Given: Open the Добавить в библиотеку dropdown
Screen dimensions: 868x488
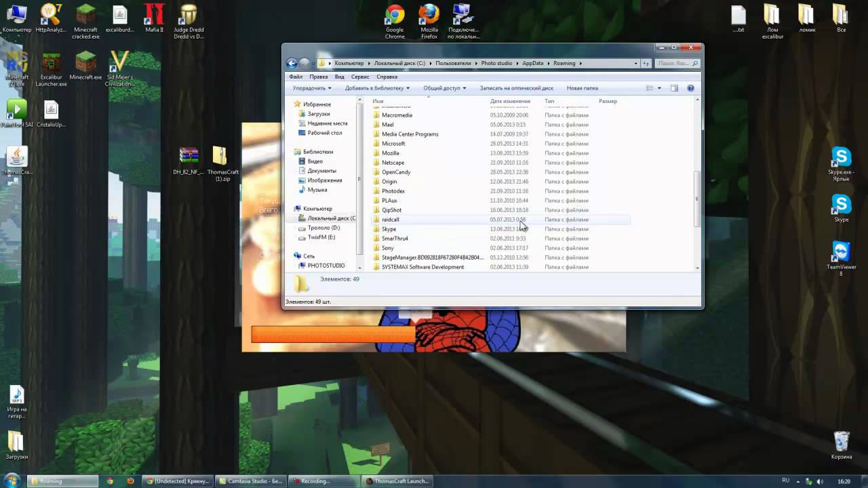Looking at the screenshot, I should [x=377, y=88].
